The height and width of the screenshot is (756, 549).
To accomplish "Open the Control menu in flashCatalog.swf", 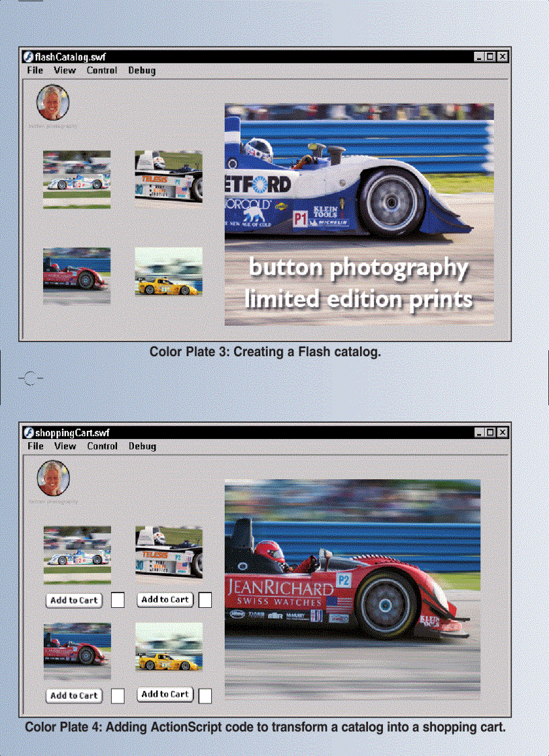I will tap(102, 70).
